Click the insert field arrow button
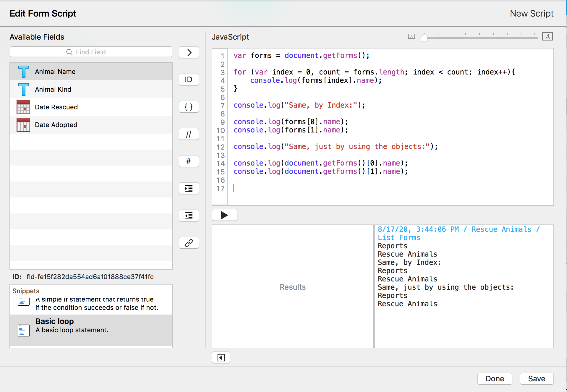567x392 pixels. coord(189,53)
